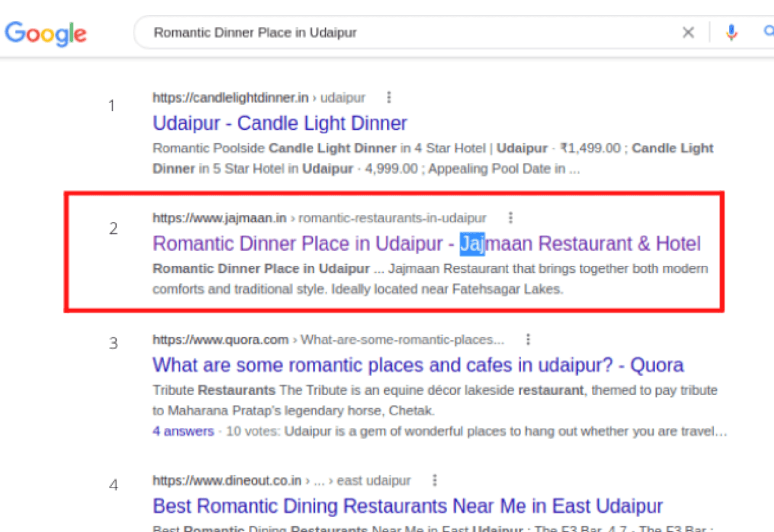Viewport: 774px width, 532px height.
Task: Click the Google logo
Action: tap(45, 33)
